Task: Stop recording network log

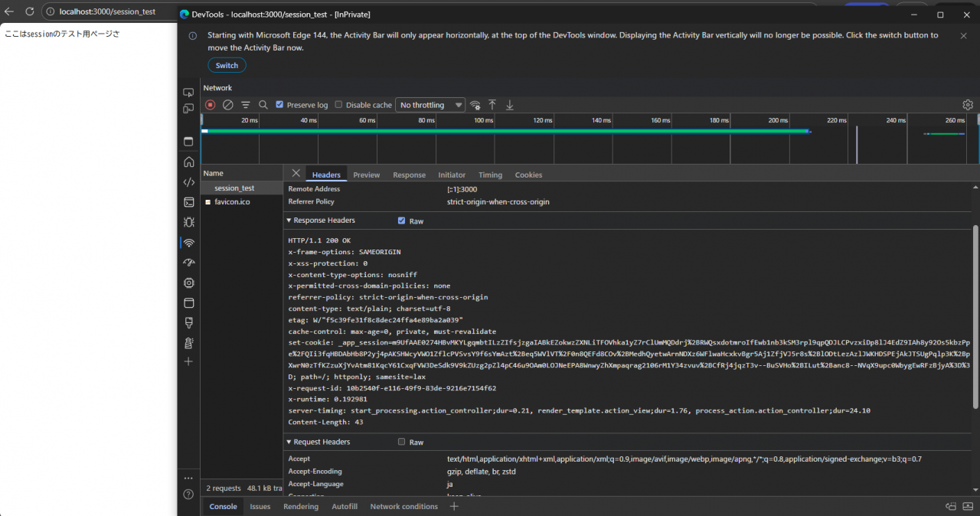Action: click(x=211, y=105)
